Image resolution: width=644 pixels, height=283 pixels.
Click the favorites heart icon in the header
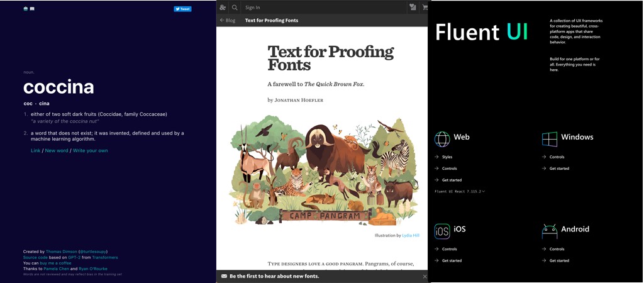[413, 8]
